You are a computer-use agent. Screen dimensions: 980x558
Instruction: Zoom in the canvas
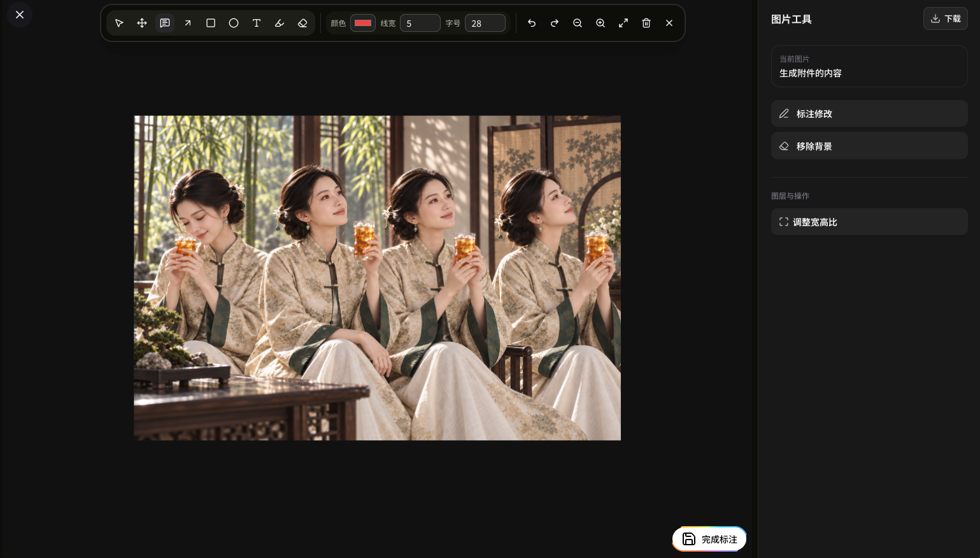[600, 23]
